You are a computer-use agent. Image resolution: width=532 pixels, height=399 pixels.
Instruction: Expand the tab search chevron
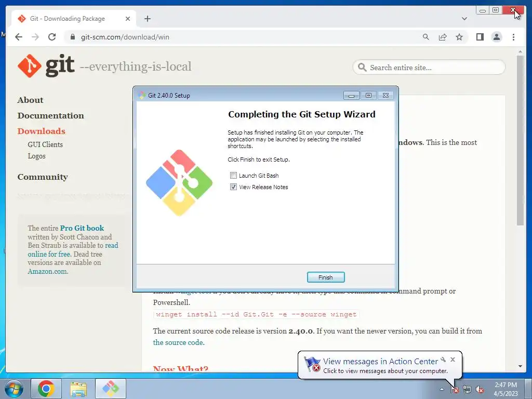coord(464,19)
